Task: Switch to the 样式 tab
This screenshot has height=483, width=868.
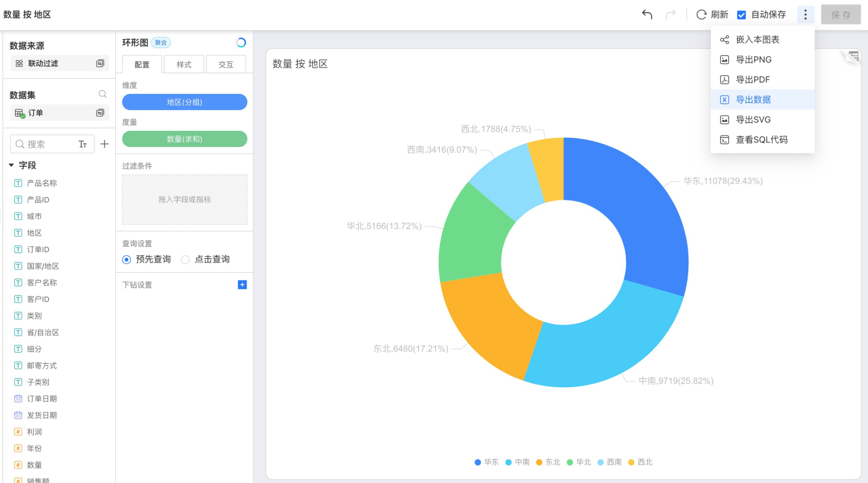Action: [184, 64]
